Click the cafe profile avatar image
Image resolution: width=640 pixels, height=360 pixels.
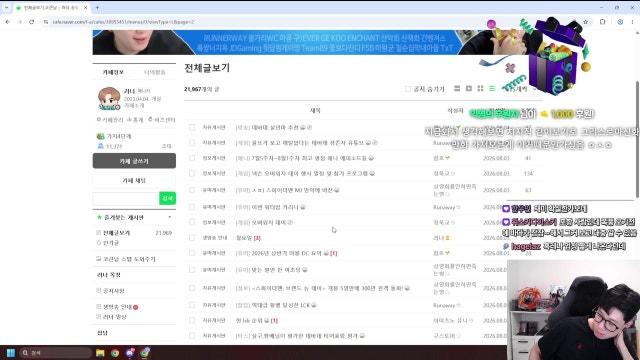pos(109,98)
